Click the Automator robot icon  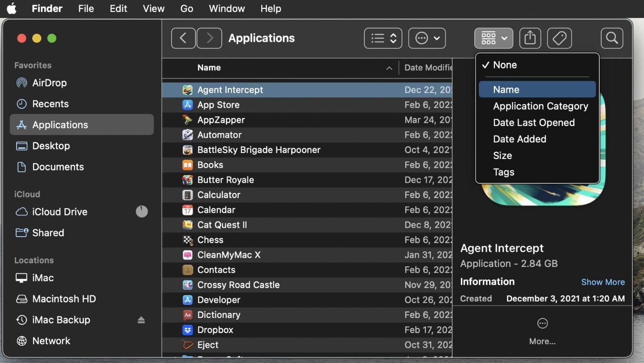pos(187,135)
